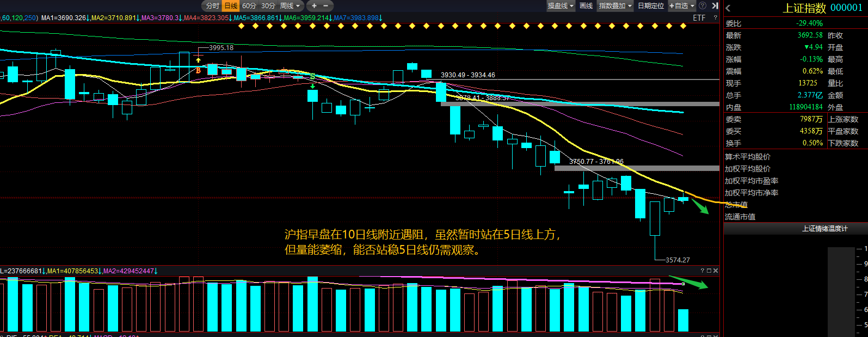Switch to 分时 intraday view
The width and height of the screenshot is (868, 337).
pyautogui.click(x=213, y=6)
